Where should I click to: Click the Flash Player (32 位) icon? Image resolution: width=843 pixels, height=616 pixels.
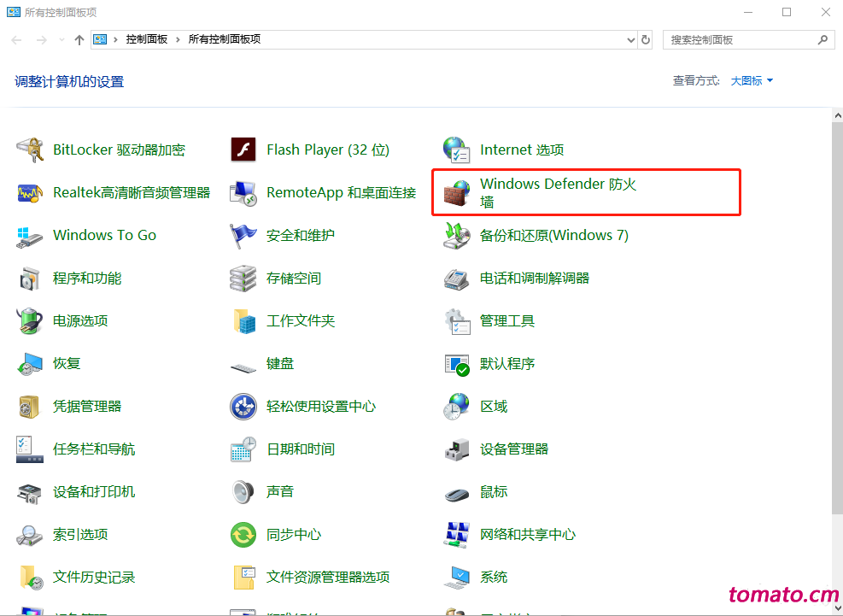click(243, 150)
